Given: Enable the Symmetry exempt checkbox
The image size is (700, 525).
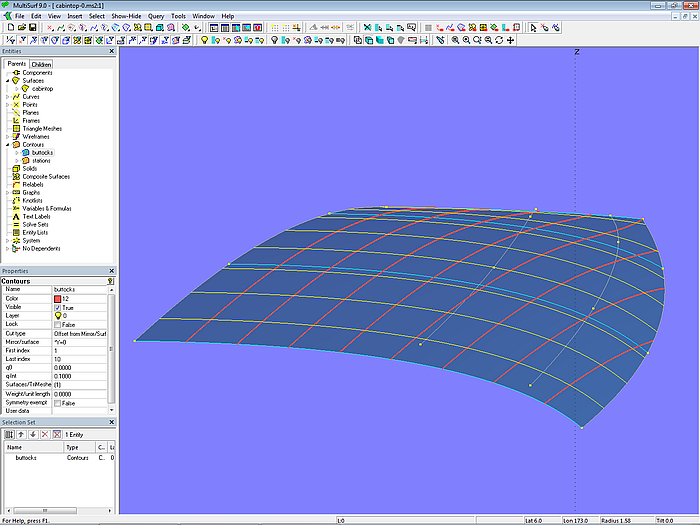Looking at the screenshot, I should (57, 403).
